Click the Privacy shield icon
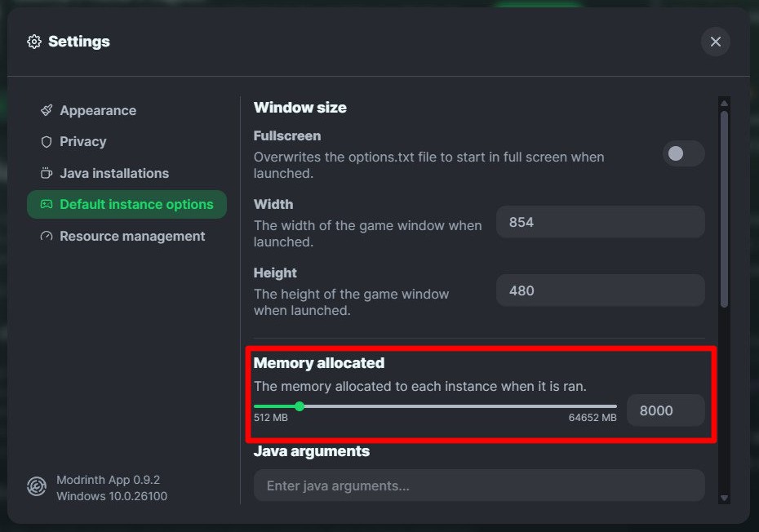Screen dimensions: 759x532 [47, 142]
